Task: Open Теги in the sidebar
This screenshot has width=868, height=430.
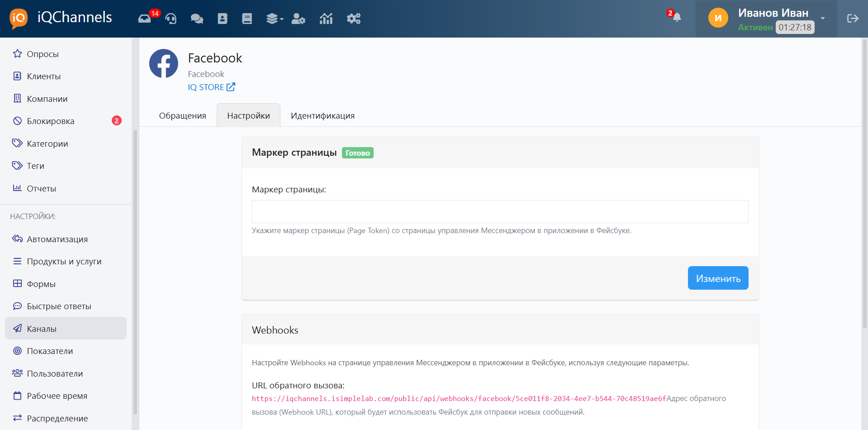Action: click(66, 166)
